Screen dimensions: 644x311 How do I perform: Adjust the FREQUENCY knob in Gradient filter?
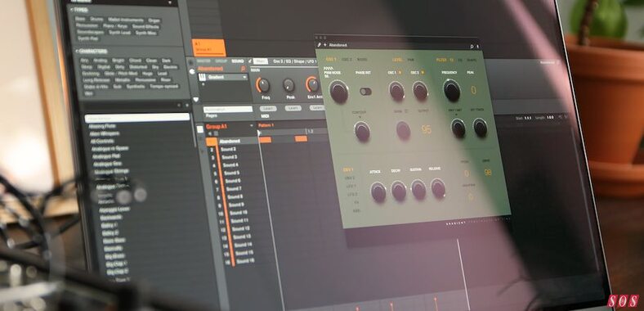tap(452, 91)
